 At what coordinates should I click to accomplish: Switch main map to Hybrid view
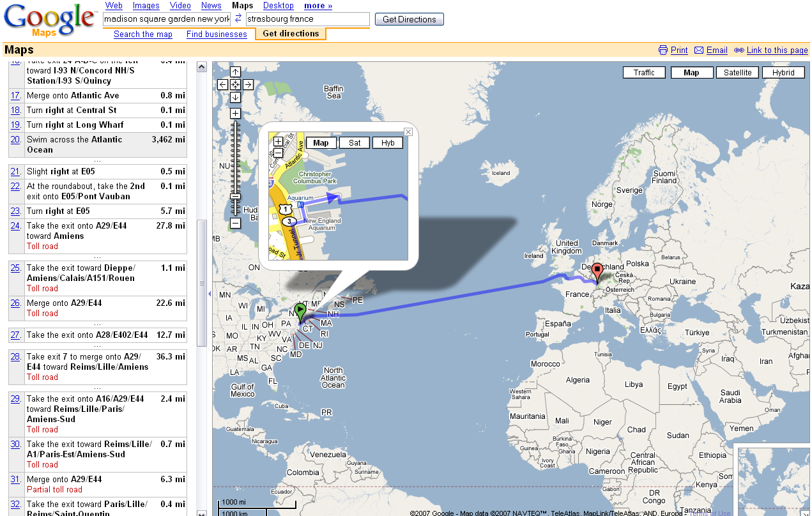[783, 73]
